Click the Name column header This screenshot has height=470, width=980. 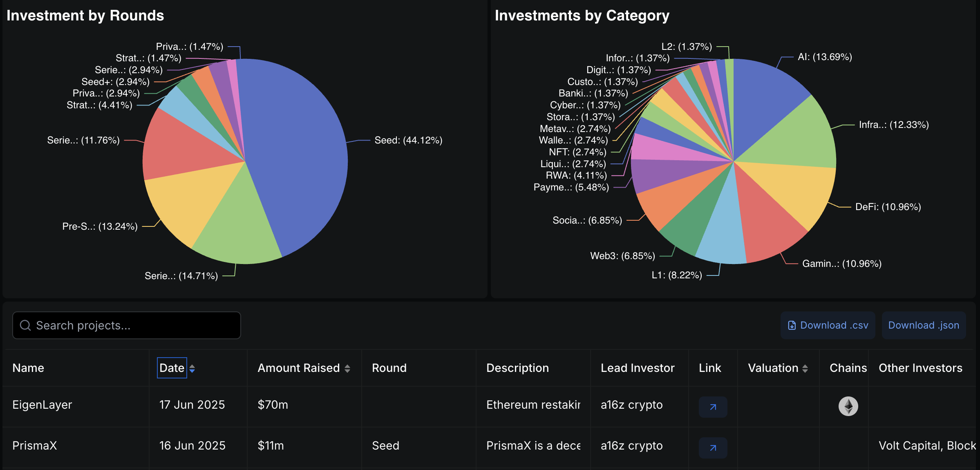28,368
